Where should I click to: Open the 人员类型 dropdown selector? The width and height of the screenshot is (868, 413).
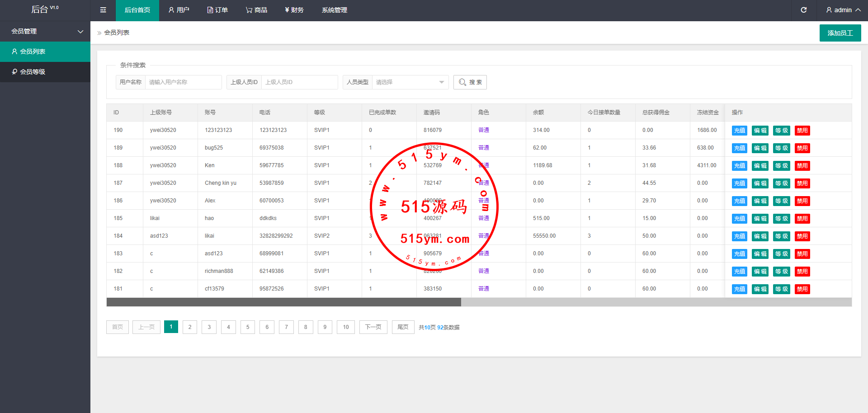[x=410, y=82]
